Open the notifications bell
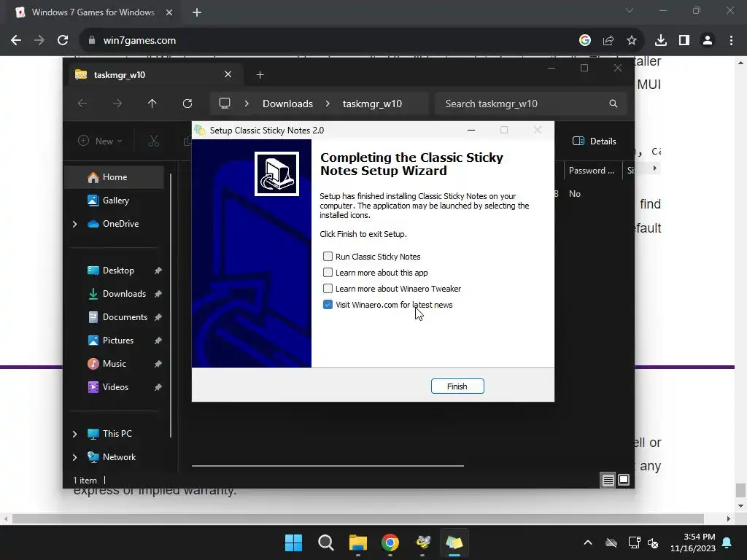Viewport: 747px width, 560px height. 727,542
